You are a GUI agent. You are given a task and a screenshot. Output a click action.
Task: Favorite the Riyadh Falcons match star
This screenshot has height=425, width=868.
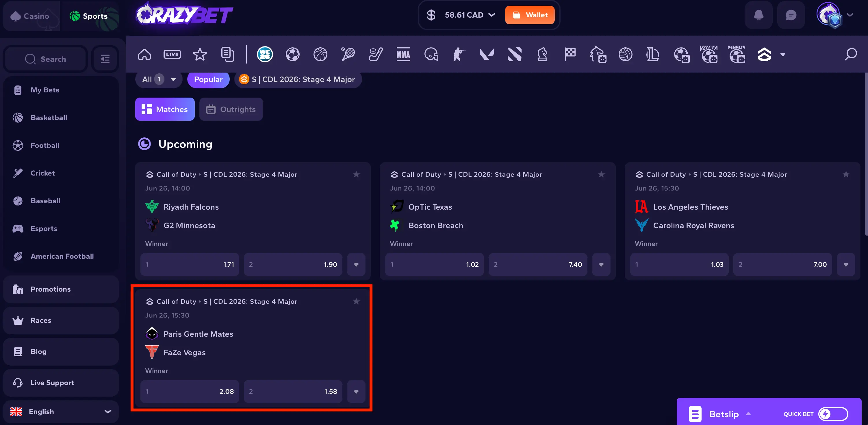point(356,174)
